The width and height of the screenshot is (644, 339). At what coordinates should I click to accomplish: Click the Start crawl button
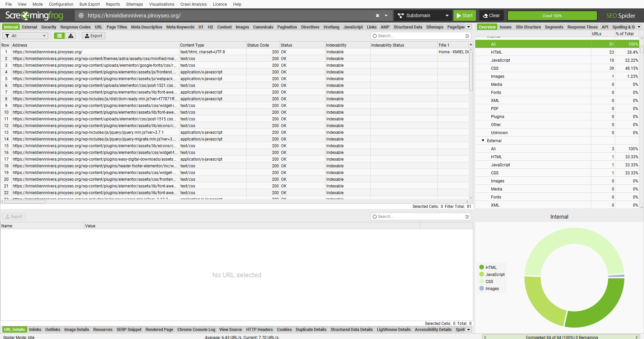pyautogui.click(x=464, y=16)
